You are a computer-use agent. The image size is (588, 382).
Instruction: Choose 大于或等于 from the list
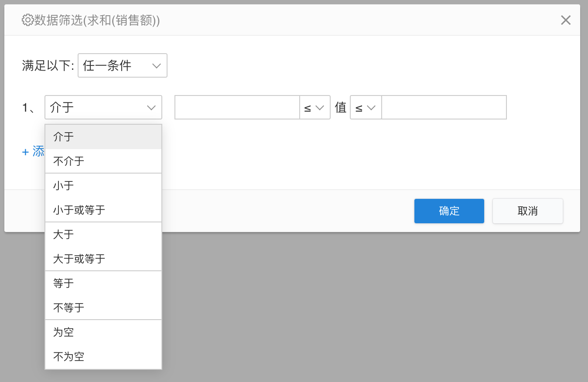pyautogui.click(x=103, y=259)
